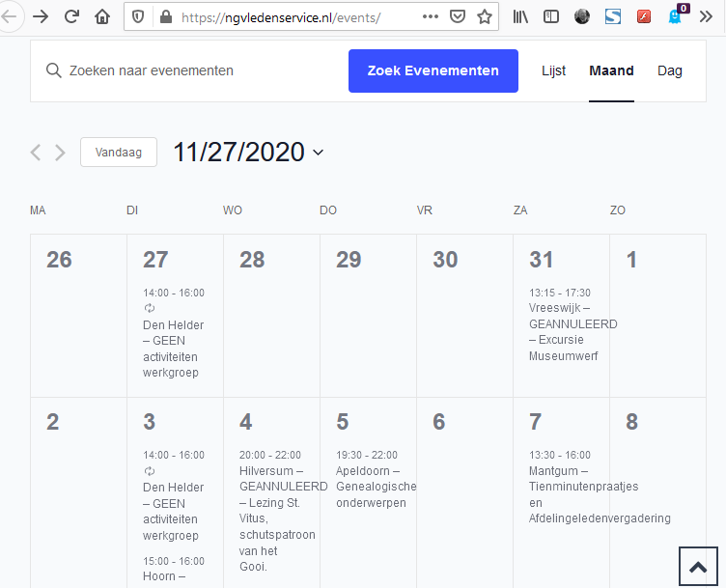
Task: Open page actions three-dots menu
Action: [x=431, y=16]
